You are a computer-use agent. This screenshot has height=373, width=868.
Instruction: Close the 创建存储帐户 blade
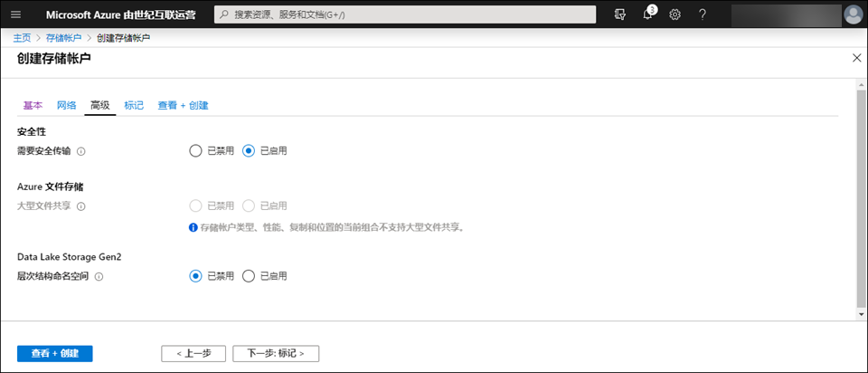coord(856,58)
